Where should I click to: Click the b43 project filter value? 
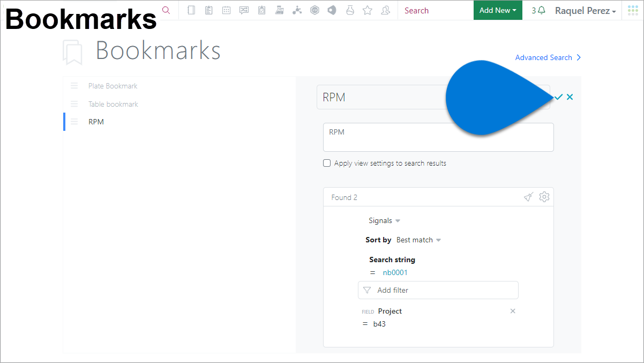[x=379, y=324]
